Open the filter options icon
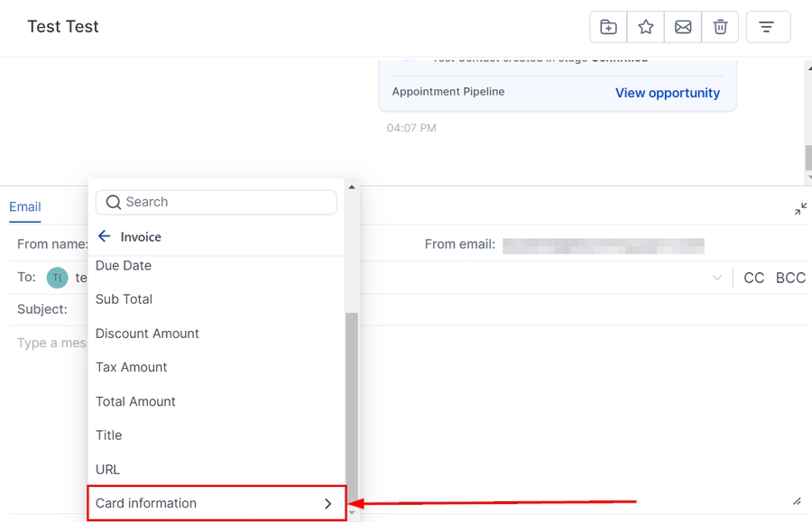The image size is (812, 522). (x=768, y=27)
